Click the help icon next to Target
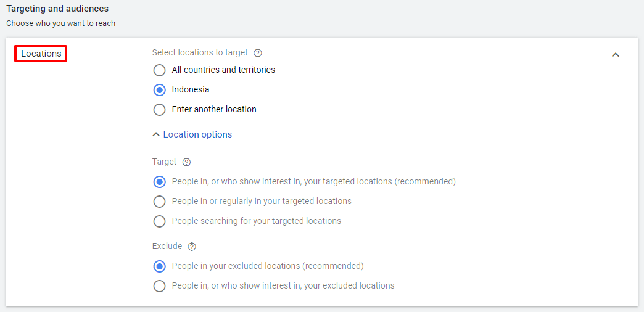 point(187,162)
